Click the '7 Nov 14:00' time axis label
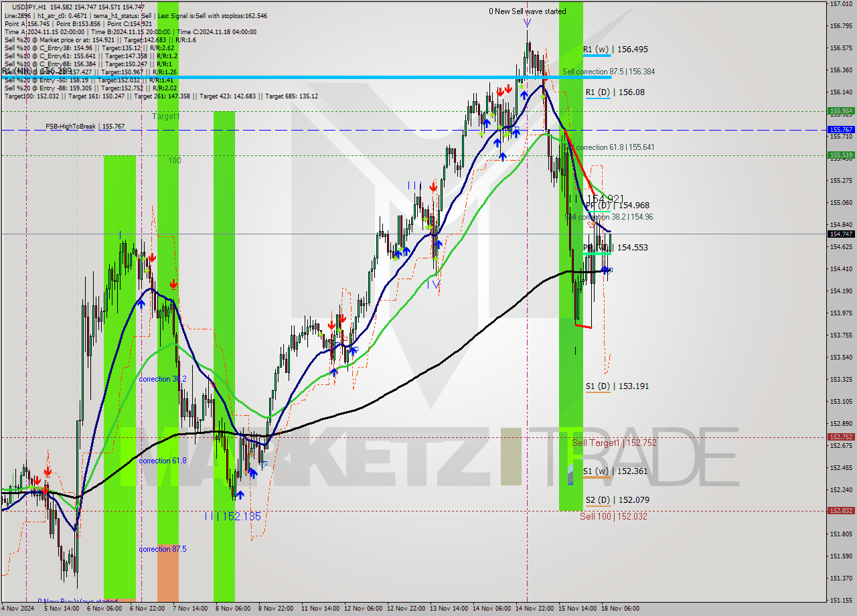 coord(190,609)
